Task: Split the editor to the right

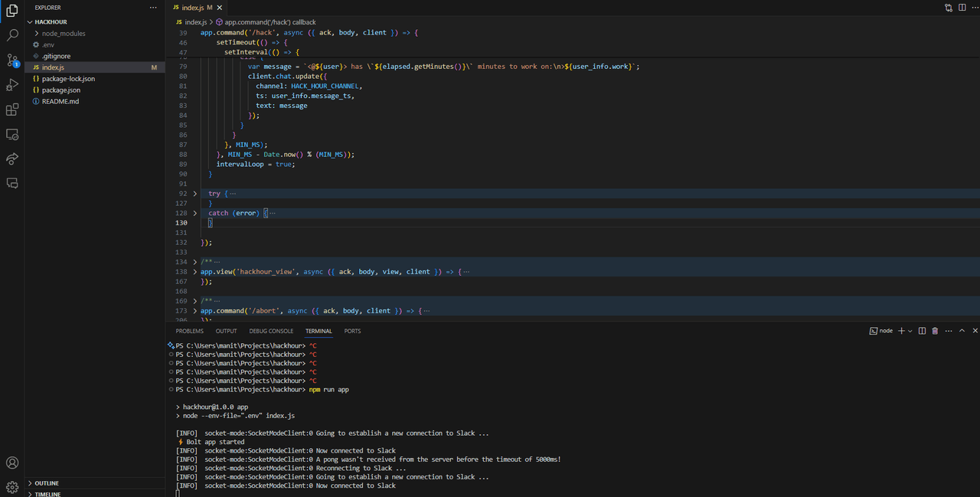Action: [x=962, y=8]
